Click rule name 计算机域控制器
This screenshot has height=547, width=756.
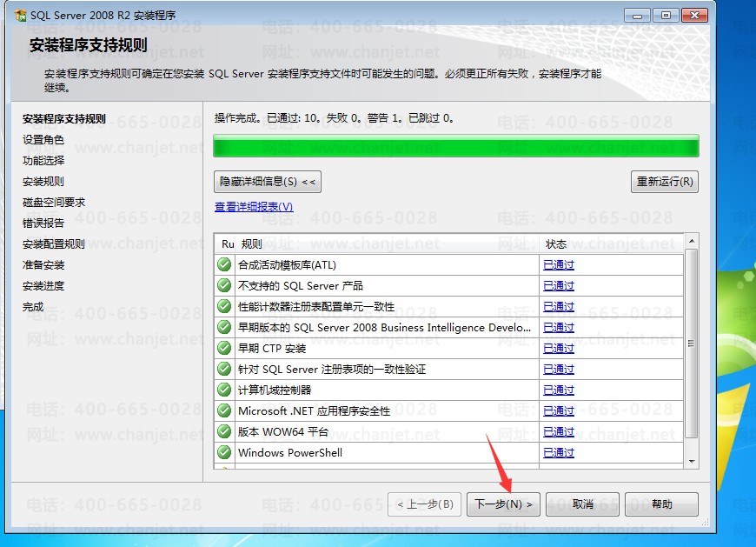pos(275,390)
